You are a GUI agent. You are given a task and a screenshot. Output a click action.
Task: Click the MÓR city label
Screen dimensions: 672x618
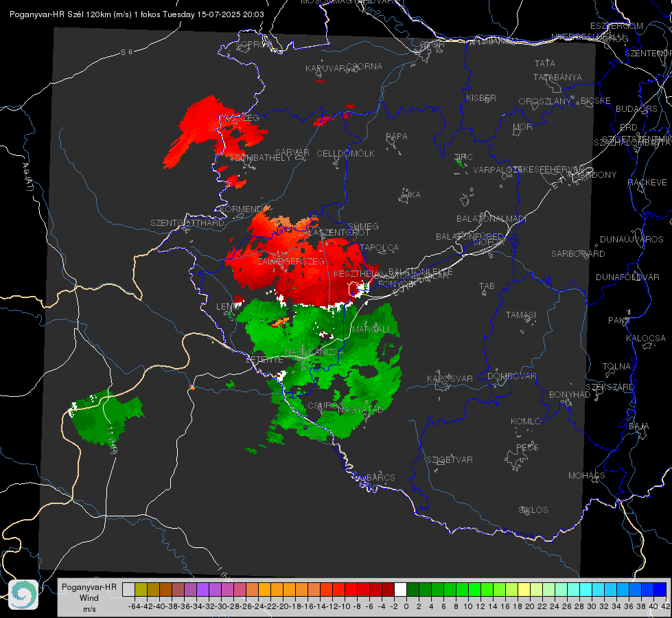pyautogui.click(x=523, y=127)
